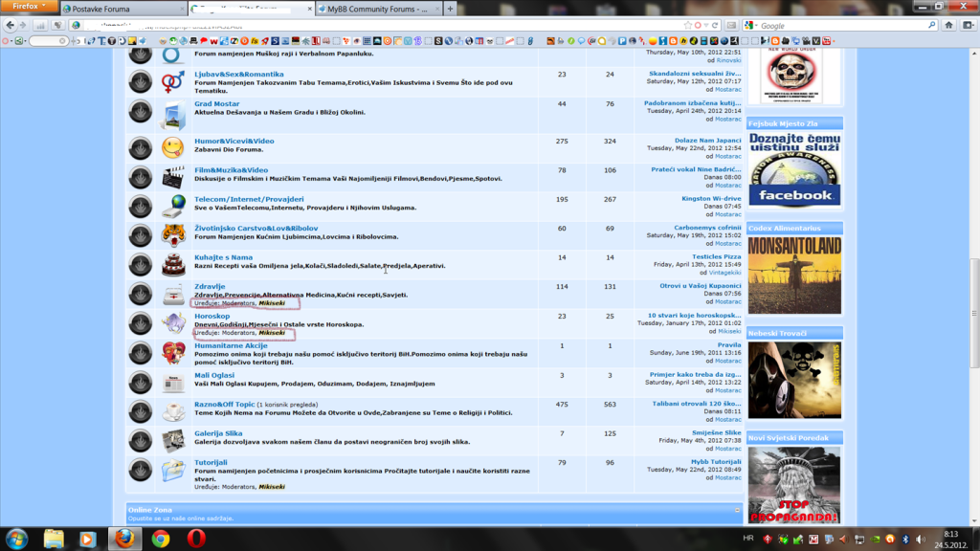Open the Windows Start menu
This screenshot has height=551, width=980.
(x=17, y=539)
